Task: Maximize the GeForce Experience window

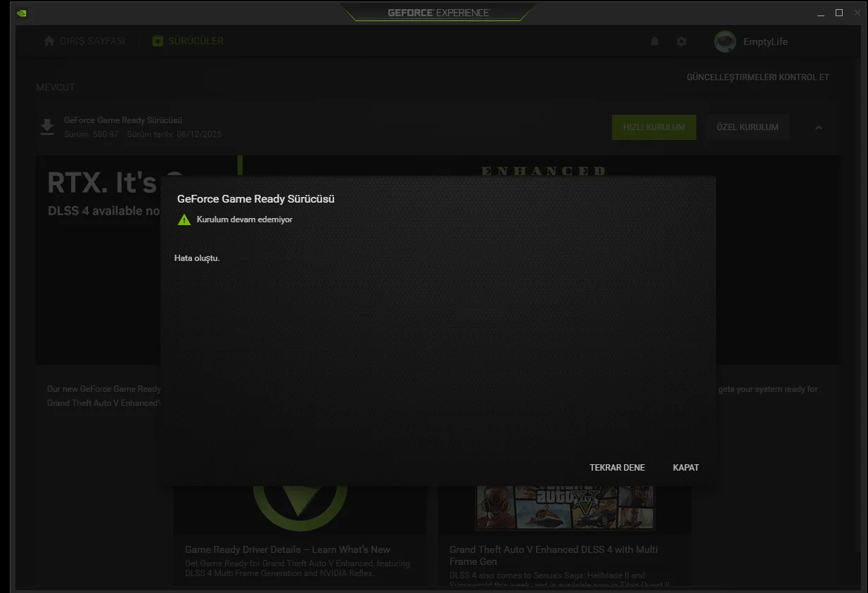Action: tap(839, 13)
